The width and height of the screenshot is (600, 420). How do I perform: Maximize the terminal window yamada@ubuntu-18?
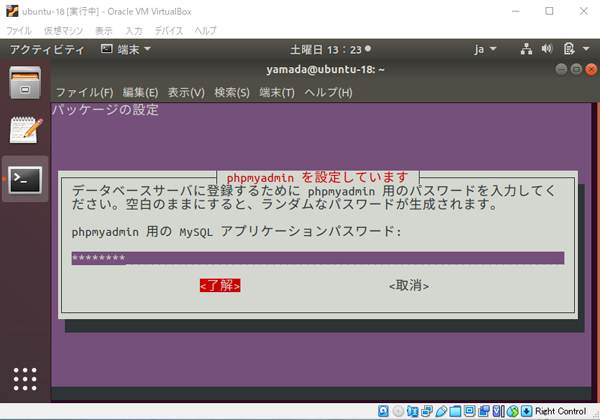[x=576, y=69]
